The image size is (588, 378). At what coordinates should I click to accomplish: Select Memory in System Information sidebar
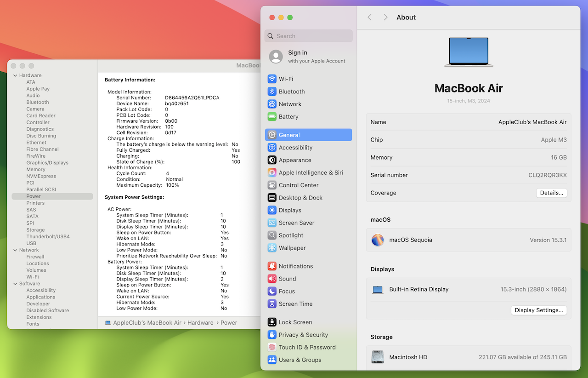point(36,169)
